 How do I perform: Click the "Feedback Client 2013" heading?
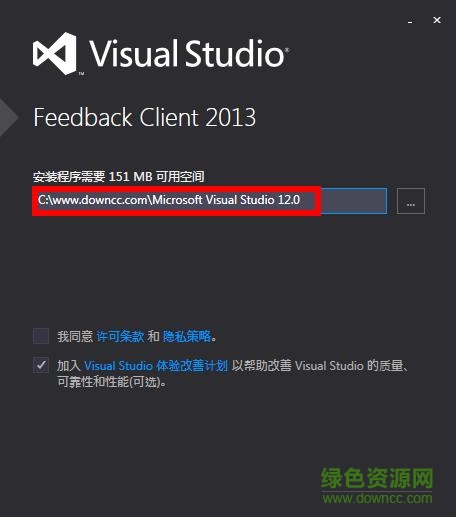pyautogui.click(x=145, y=117)
